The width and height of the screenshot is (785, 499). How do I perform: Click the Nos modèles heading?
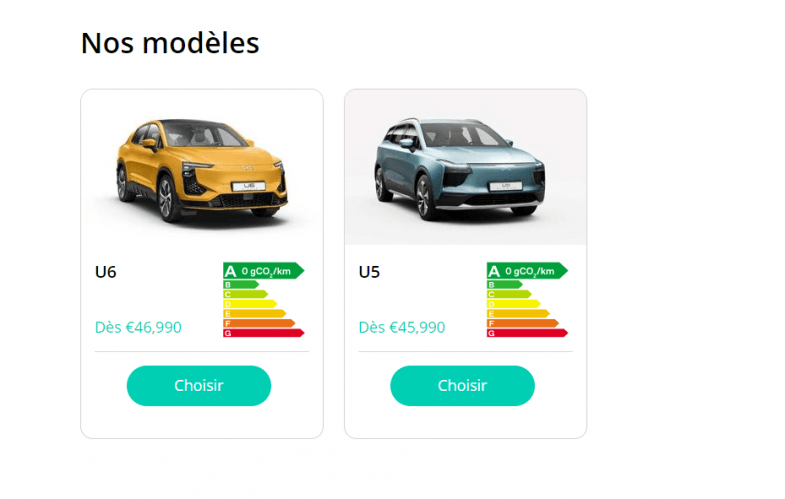pyautogui.click(x=170, y=43)
